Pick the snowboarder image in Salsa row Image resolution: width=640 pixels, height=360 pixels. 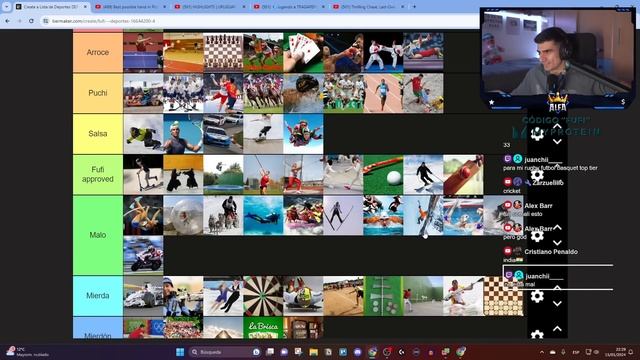point(143,133)
